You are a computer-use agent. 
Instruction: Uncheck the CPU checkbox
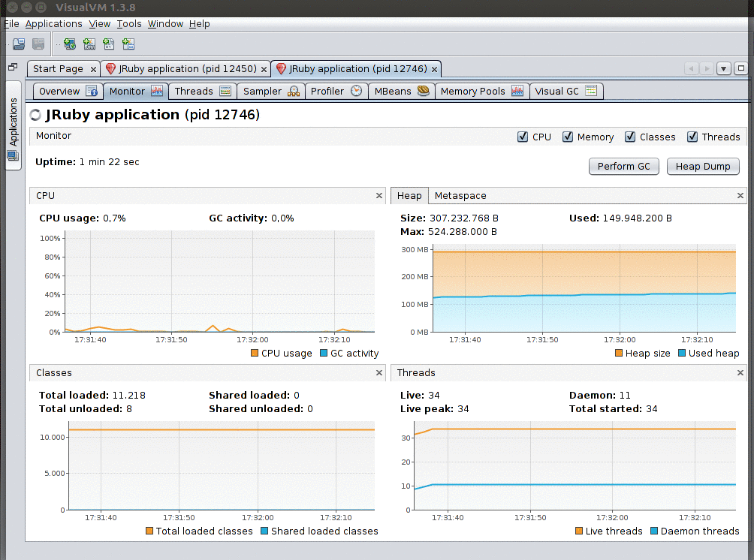tap(523, 137)
